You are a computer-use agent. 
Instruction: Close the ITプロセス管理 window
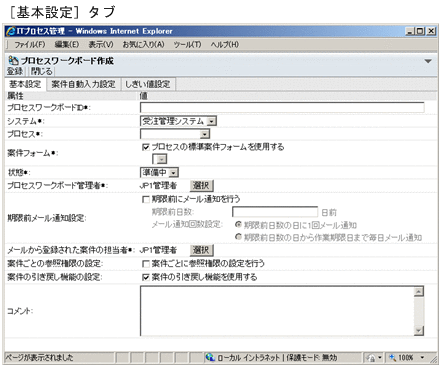[x=431, y=31]
